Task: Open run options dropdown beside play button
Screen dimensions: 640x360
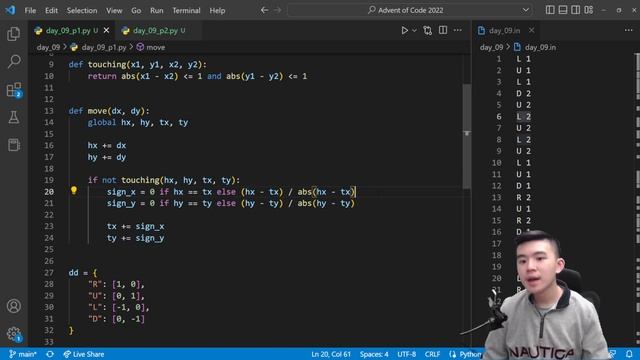Action: (414, 31)
